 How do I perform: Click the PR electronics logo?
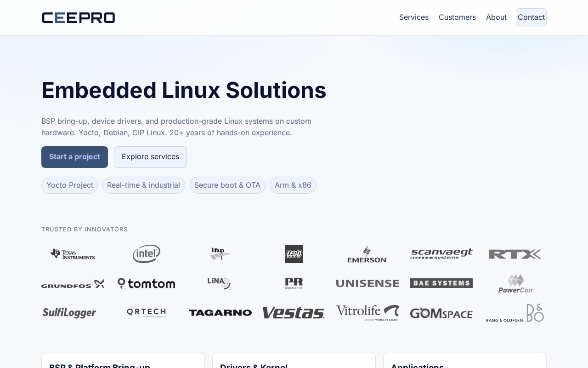tap(294, 283)
